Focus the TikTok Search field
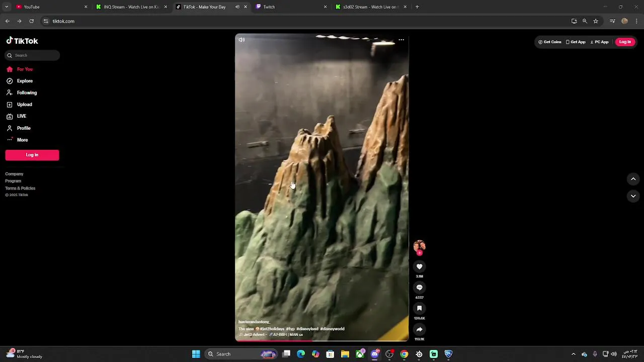This screenshot has width=644, height=362. coord(32,55)
